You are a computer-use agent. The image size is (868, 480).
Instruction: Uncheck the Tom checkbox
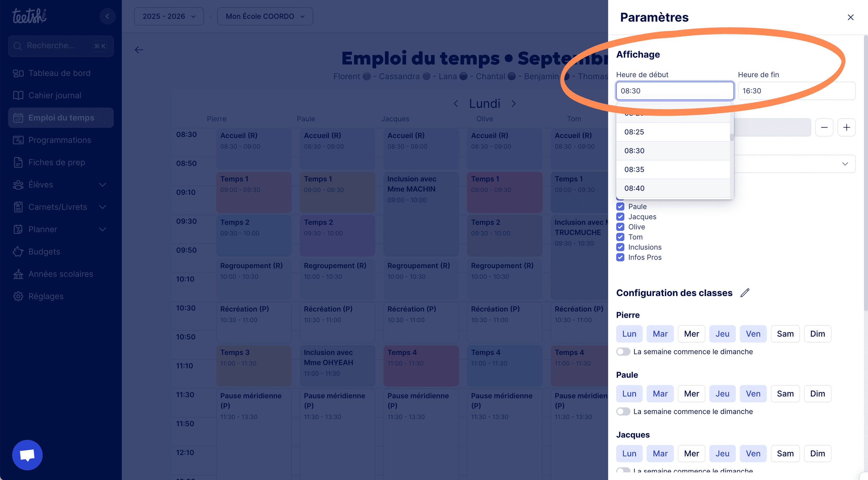pyautogui.click(x=620, y=237)
